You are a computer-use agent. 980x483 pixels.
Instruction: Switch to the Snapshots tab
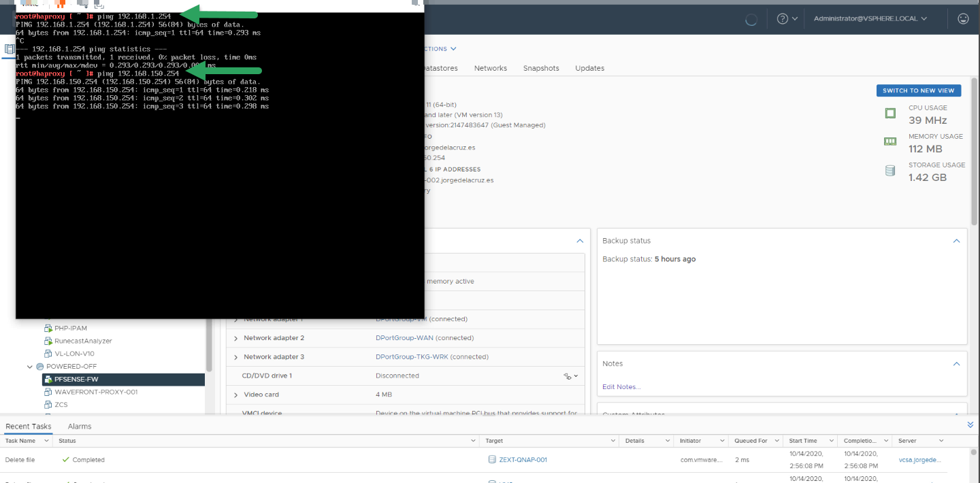tap(541, 68)
